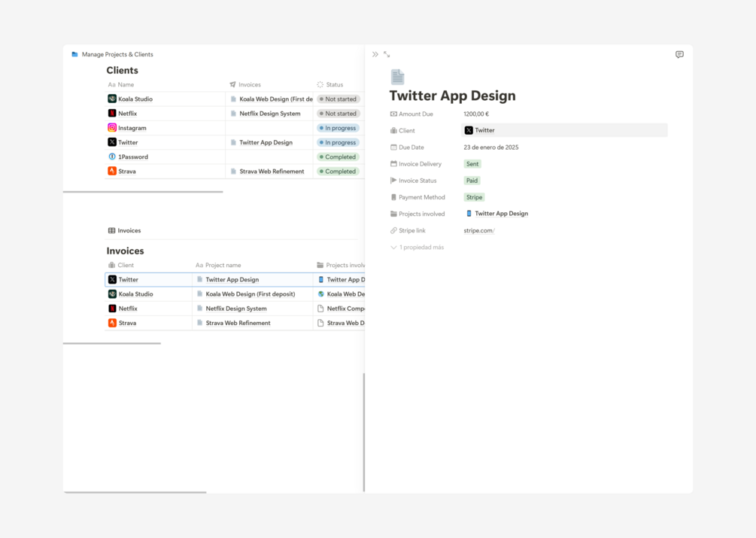Click the Koala Studio logo in Clients

112,99
